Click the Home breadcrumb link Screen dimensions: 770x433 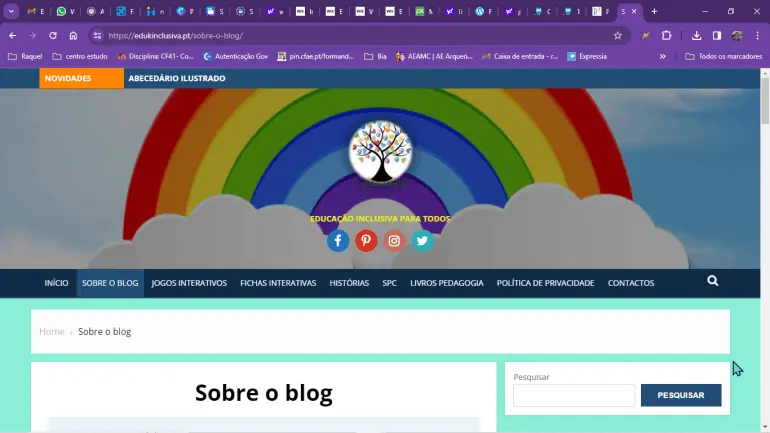(x=52, y=331)
